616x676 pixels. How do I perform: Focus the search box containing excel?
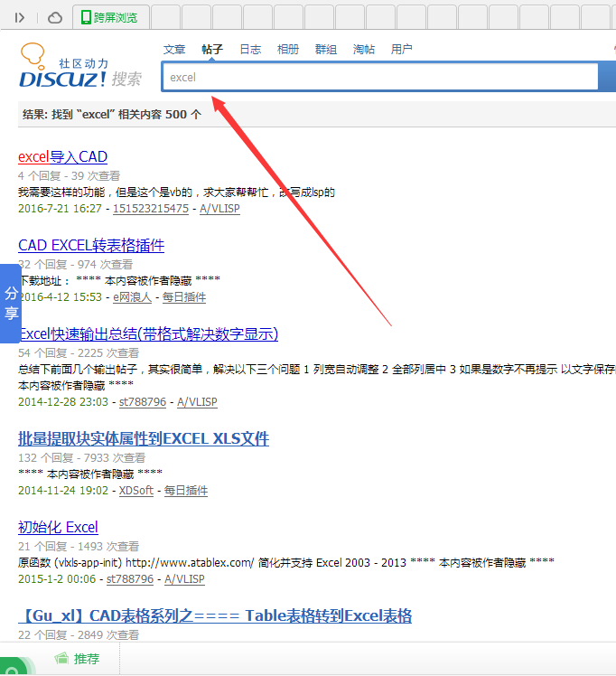pos(380,77)
